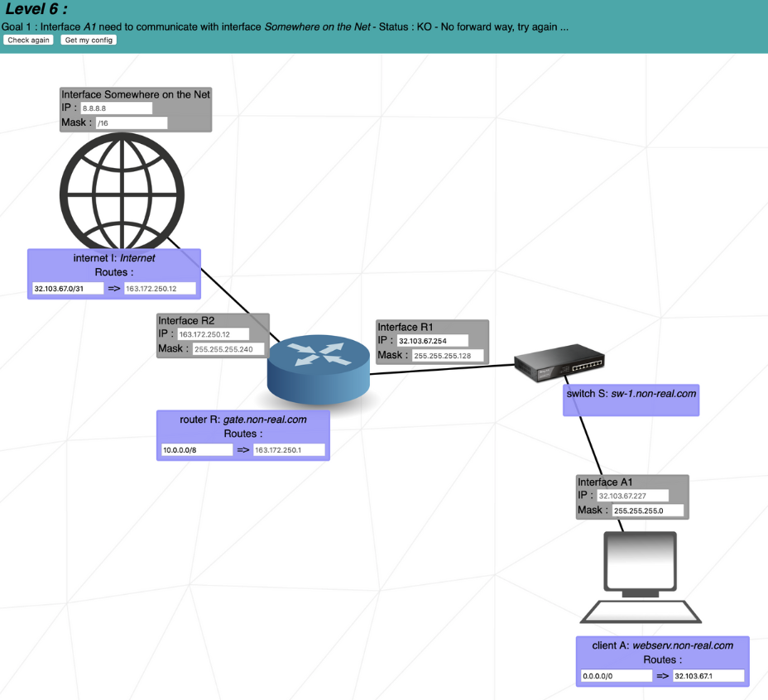
Task: Click the Level 6 heading
Action: pos(36,9)
